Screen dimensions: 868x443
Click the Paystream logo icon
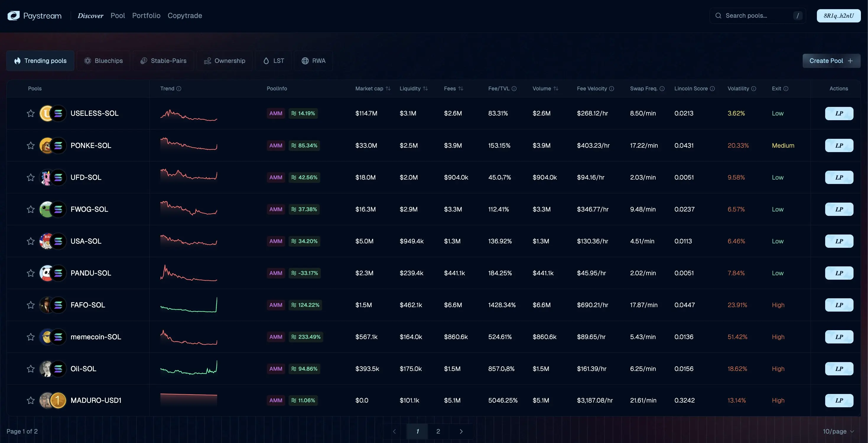14,15
